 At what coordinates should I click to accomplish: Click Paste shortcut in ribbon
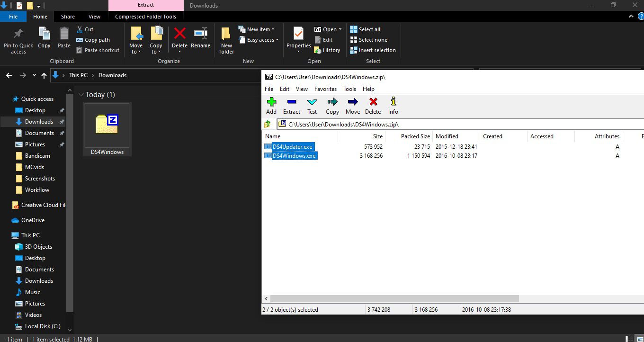(98, 50)
